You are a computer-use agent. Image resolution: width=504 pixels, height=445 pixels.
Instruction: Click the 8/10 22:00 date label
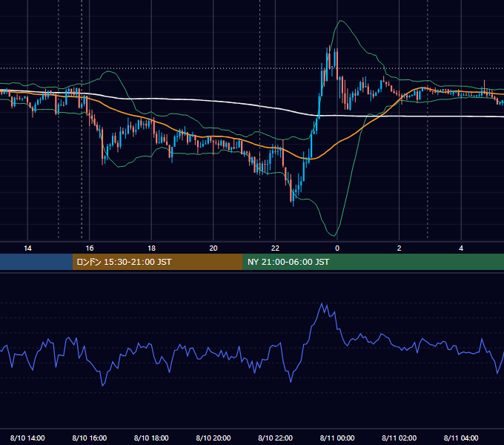click(x=276, y=438)
